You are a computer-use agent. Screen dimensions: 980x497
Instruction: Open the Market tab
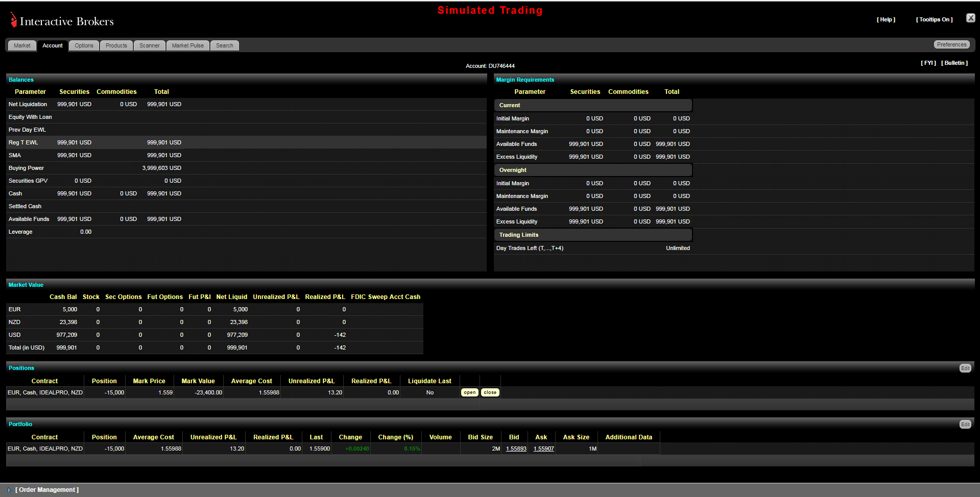coord(22,45)
